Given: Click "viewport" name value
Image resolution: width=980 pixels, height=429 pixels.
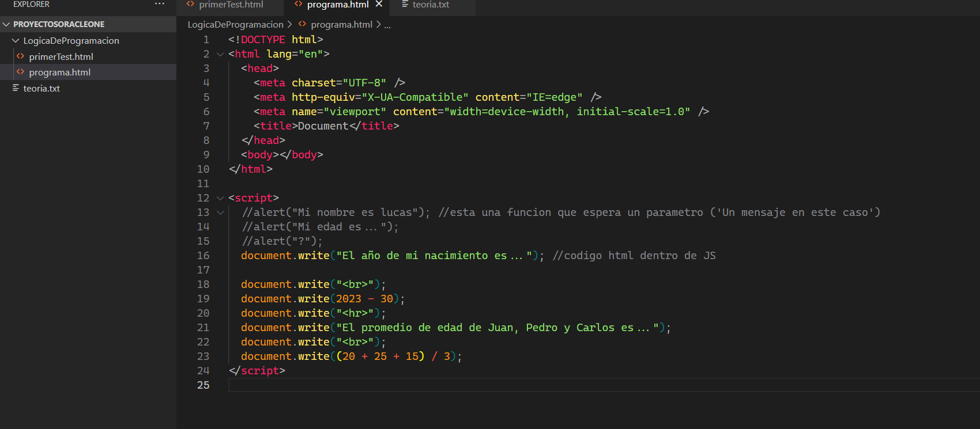Looking at the screenshot, I should click(x=355, y=112).
